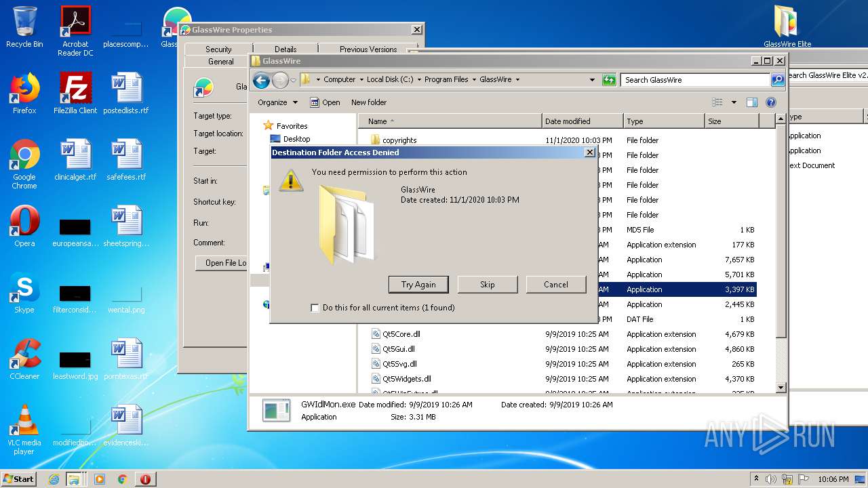Open the Recycle Bin desktop icon

point(24,27)
